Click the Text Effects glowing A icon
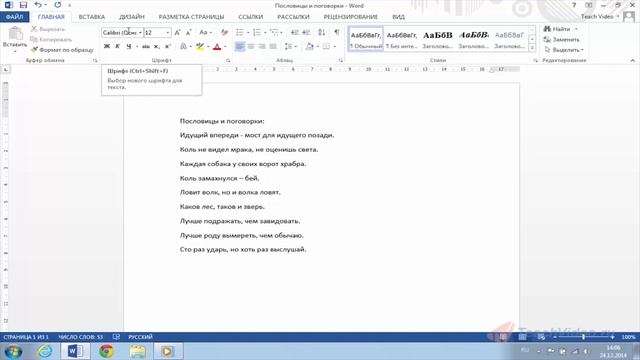The width and height of the screenshot is (640, 360). (x=184, y=47)
